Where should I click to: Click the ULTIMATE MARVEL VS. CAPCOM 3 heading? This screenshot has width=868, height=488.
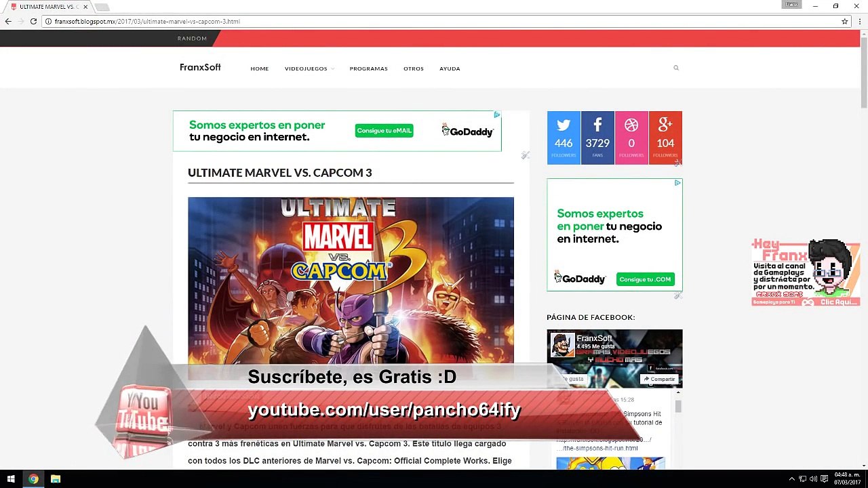(x=280, y=173)
